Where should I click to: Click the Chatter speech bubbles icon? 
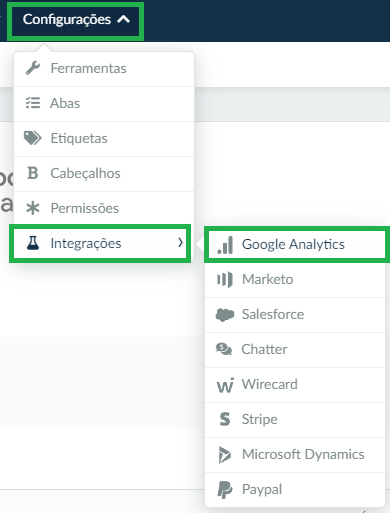tap(224, 349)
